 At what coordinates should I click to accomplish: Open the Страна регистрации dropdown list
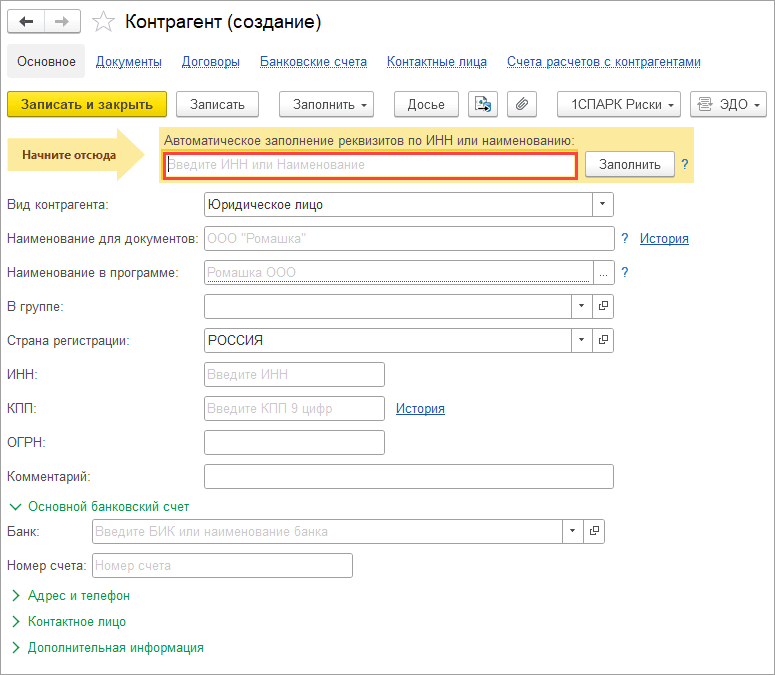tap(582, 340)
